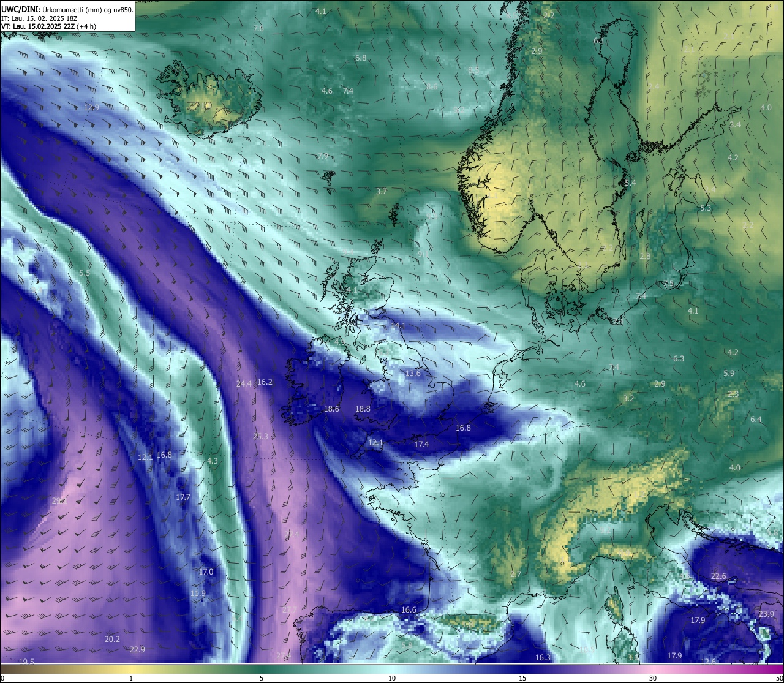Click the 6.8 value northeast of Iceland
This screenshot has width=784, height=683.
[361, 58]
